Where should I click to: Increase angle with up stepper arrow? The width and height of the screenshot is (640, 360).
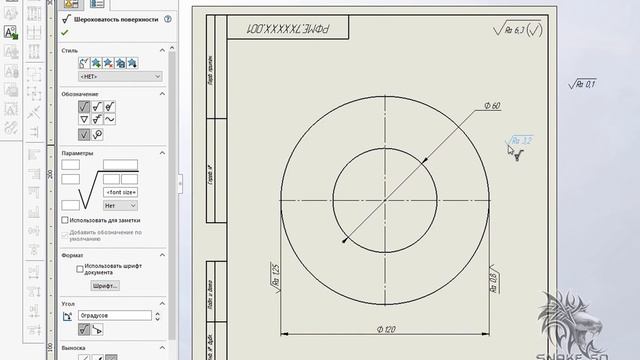click(157, 313)
